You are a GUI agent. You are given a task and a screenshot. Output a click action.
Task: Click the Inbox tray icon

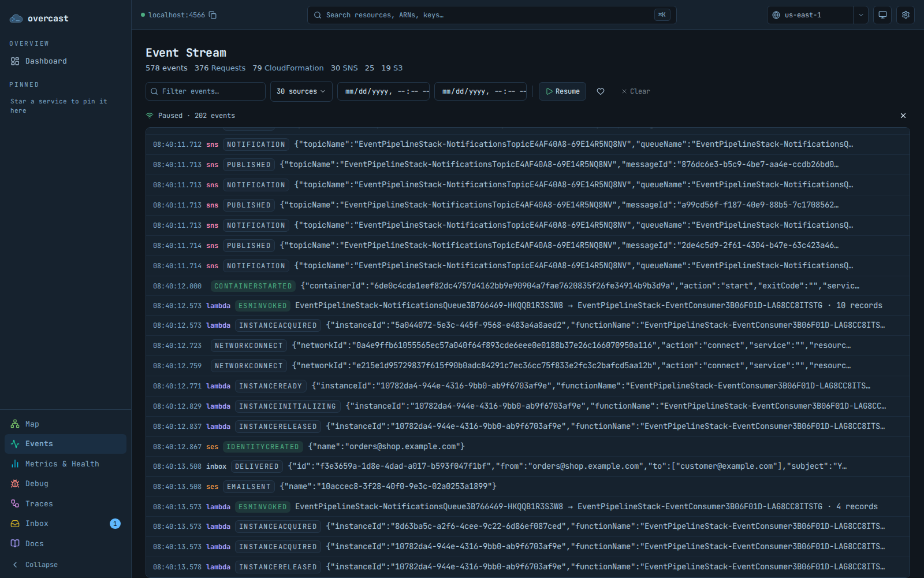(x=15, y=524)
